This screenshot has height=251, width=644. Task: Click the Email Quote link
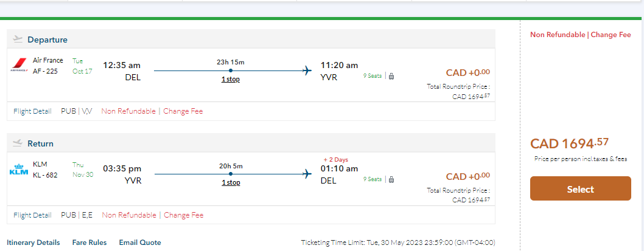tap(140, 242)
